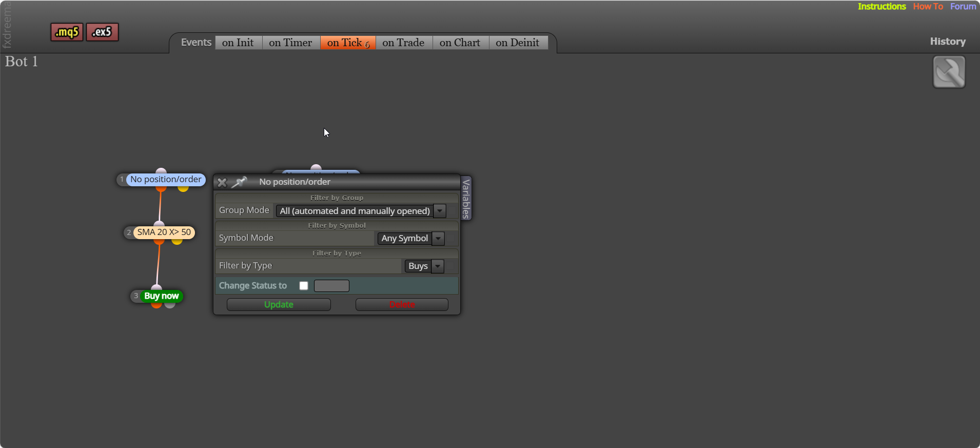Open the Group Mode dropdown
The width and height of the screenshot is (980, 448).
(361, 211)
